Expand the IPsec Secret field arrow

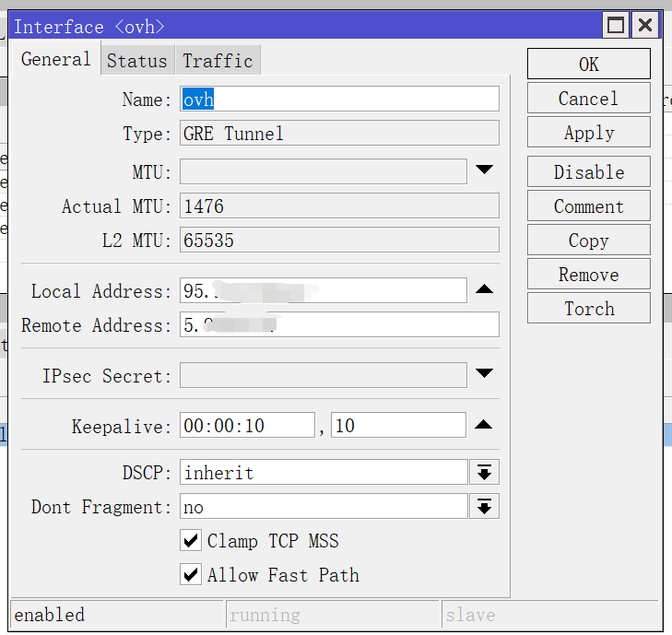point(484,374)
